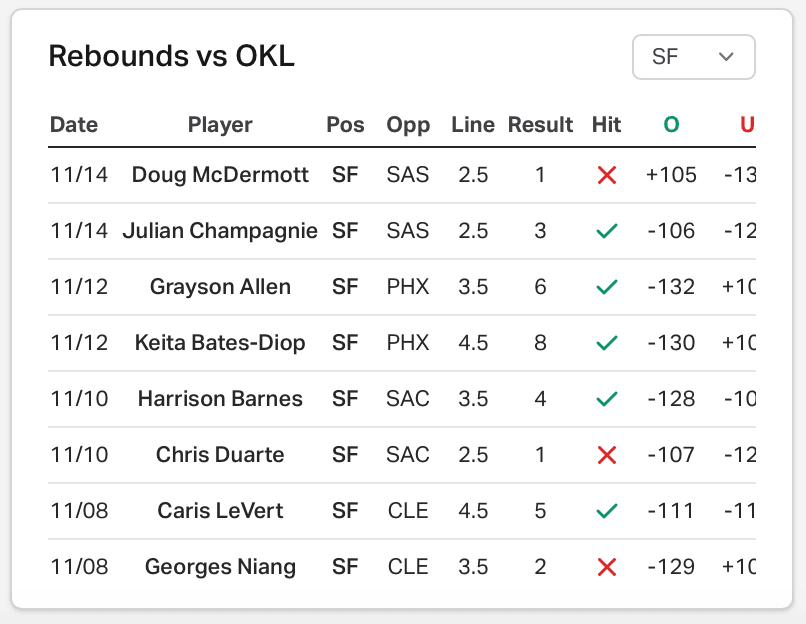Select +105 over odds for McDermott
Viewport: 806px width, 624px height.
671,175
